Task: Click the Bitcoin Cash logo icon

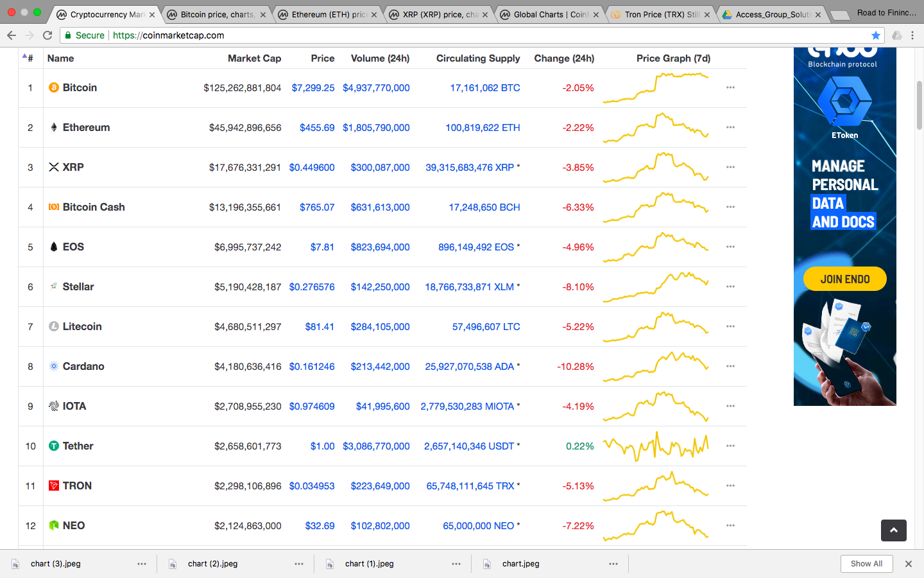Action: pos(54,207)
